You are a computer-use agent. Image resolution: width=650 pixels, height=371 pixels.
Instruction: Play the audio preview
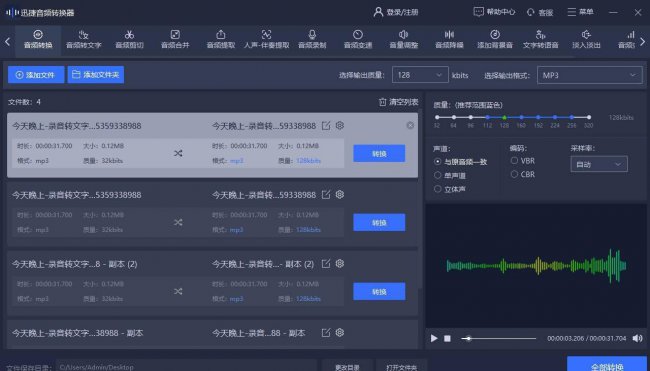click(434, 338)
